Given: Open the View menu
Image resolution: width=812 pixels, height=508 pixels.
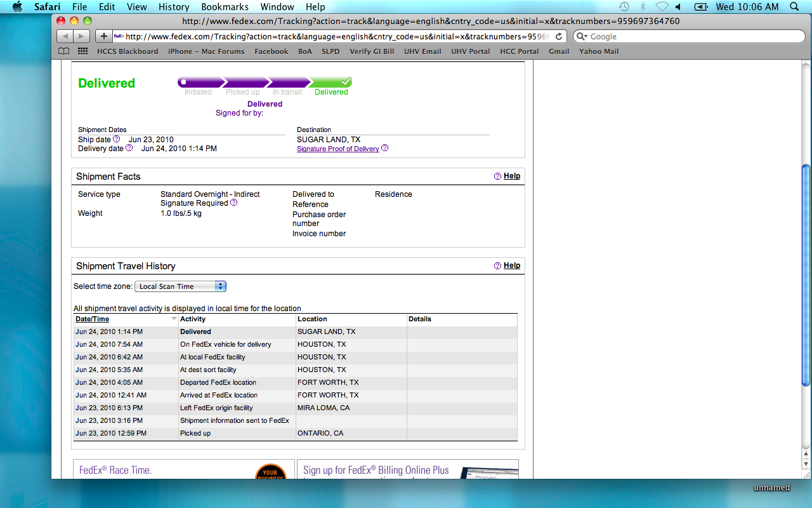Looking at the screenshot, I should [x=137, y=7].
